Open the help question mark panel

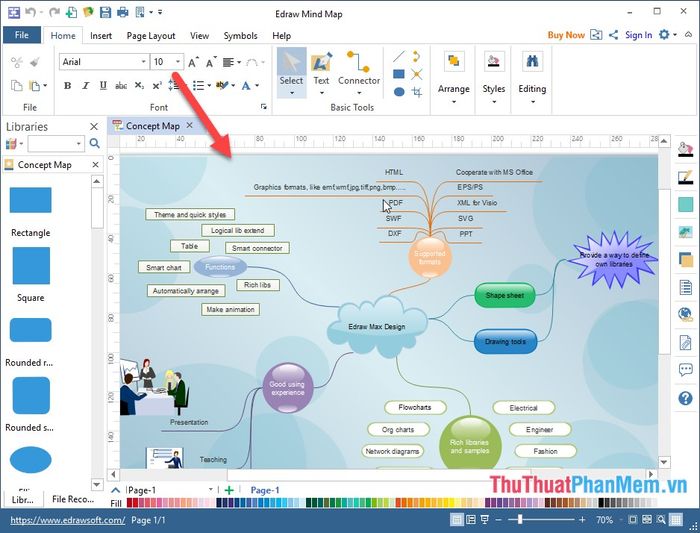click(x=685, y=398)
